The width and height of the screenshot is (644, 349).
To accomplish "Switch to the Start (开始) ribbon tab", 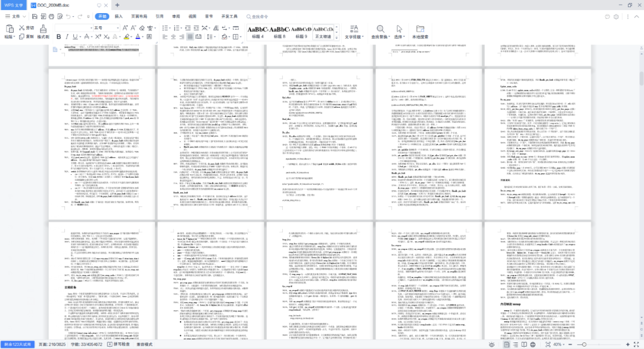I will click(103, 17).
